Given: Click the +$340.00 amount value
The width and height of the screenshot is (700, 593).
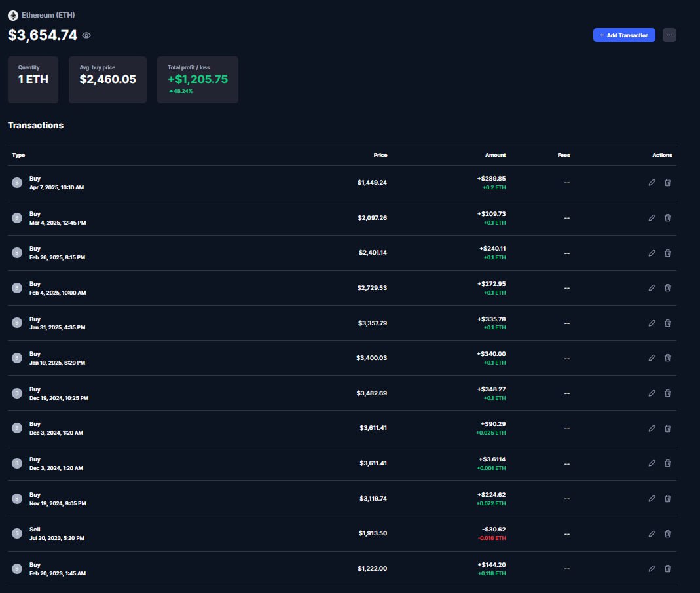Looking at the screenshot, I should point(491,354).
